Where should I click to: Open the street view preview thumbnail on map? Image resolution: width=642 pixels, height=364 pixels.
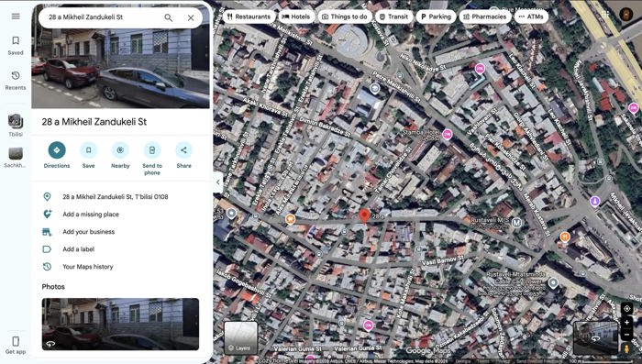[596, 337]
